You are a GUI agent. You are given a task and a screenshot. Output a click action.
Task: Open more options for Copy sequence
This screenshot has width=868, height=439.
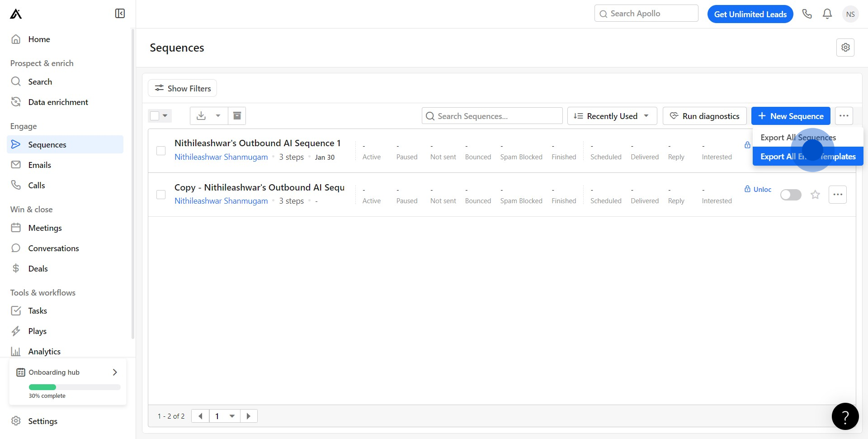coord(837,195)
